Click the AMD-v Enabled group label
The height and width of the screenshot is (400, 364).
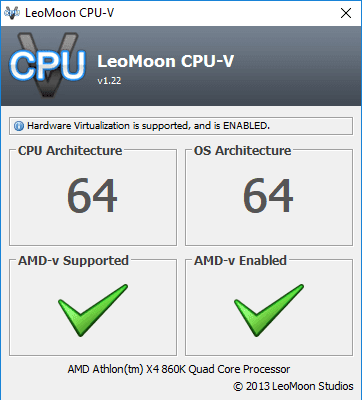point(240,261)
